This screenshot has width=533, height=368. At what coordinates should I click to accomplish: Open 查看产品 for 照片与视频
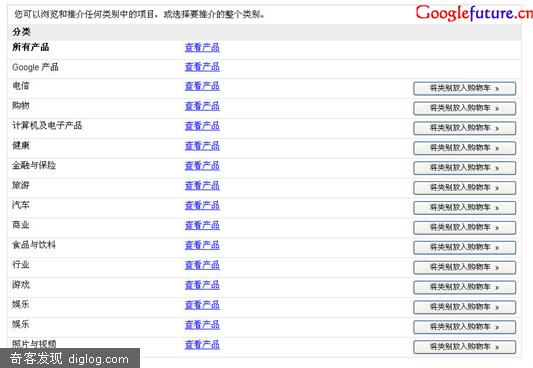click(x=202, y=345)
